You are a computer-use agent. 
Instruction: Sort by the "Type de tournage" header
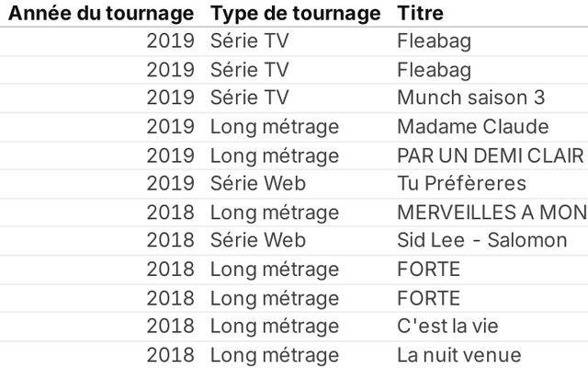click(x=295, y=14)
